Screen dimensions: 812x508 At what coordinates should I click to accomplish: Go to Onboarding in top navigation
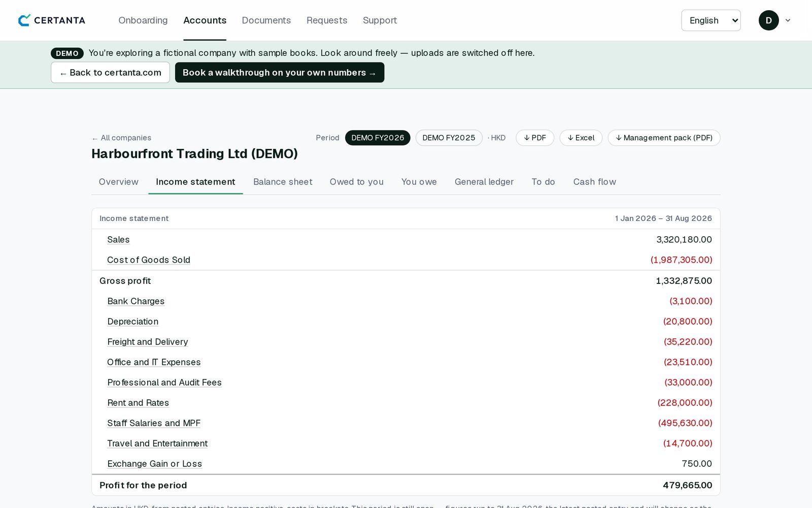point(143,20)
